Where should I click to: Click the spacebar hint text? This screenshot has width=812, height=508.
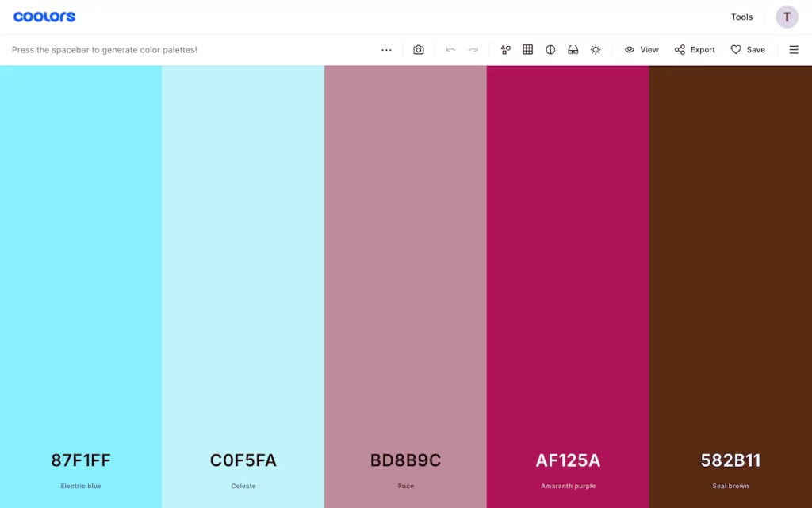pos(105,50)
